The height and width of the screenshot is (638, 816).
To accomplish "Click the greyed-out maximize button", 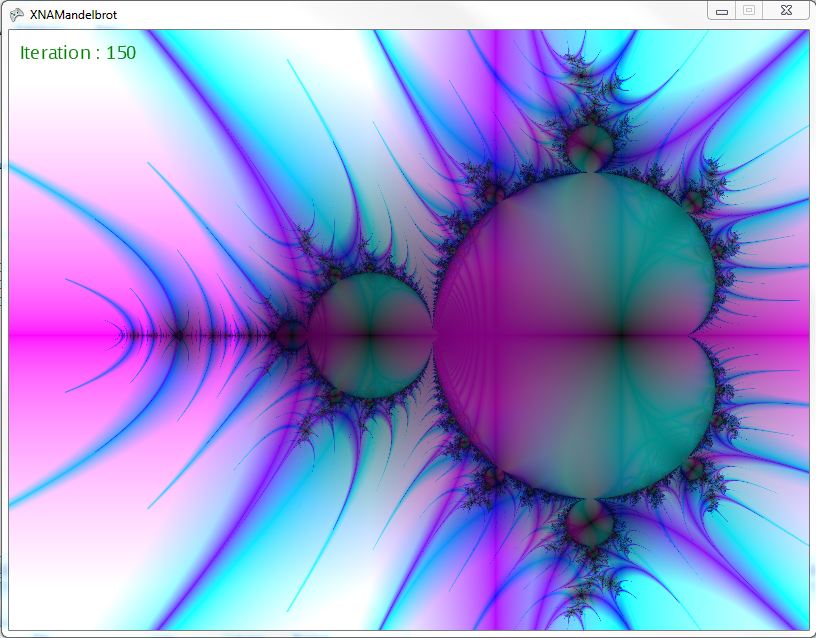I will point(749,10).
